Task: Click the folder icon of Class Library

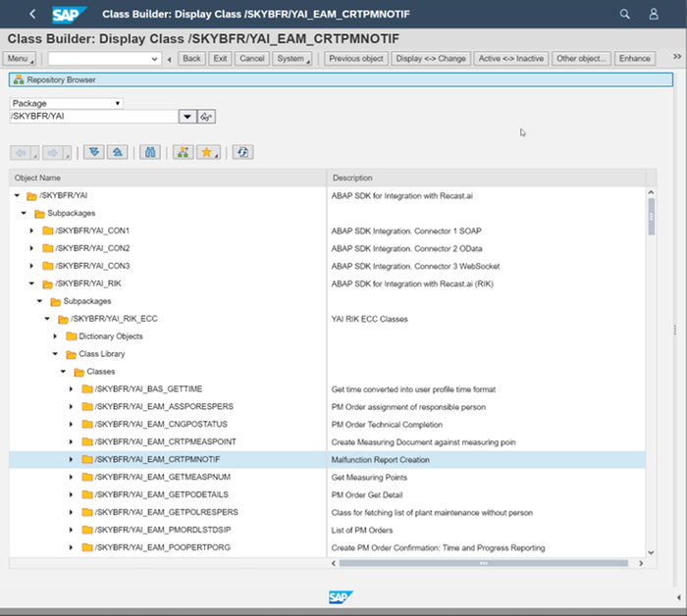Action: pyautogui.click(x=71, y=354)
